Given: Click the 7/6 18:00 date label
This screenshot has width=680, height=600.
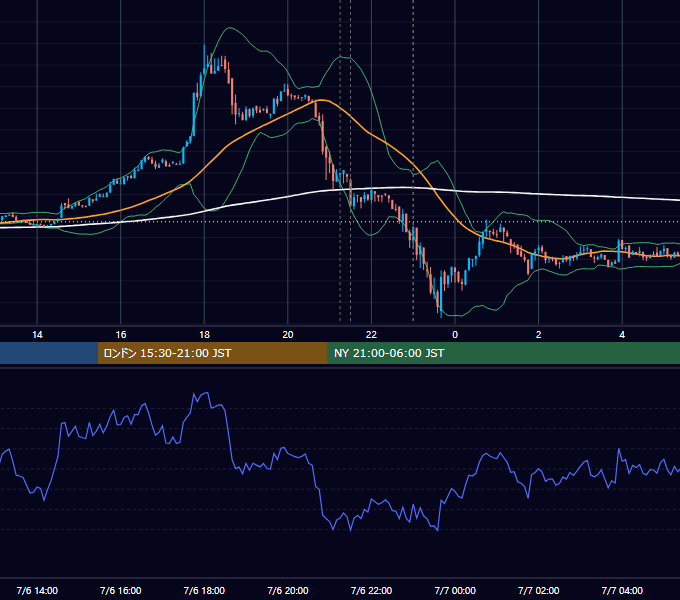Looking at the screenshot, I should coord(204,590).
